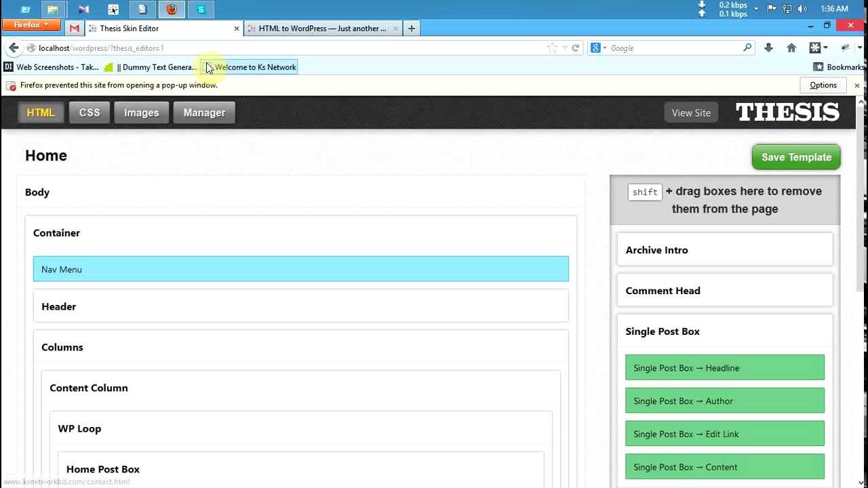This screenshot has width=868, height=488.
Task: Click the Home template title
Action: pos(46,156)
